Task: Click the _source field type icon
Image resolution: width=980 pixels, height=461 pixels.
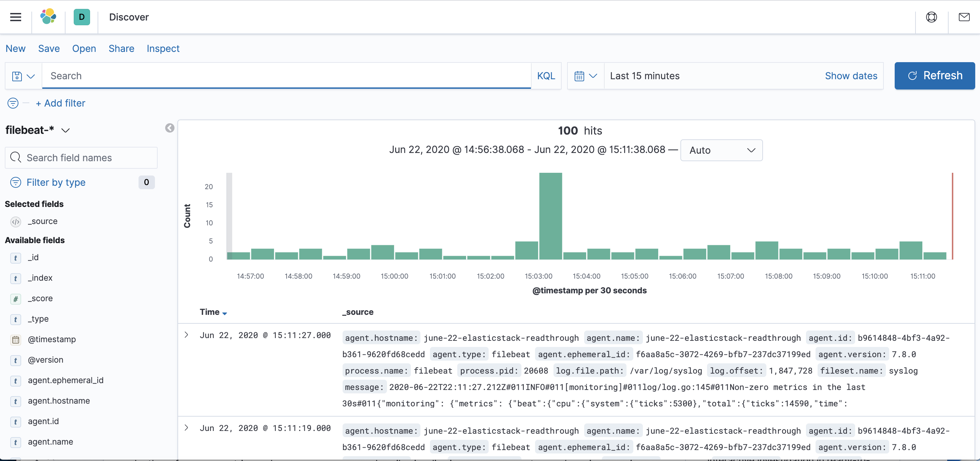Action: (16, 221)
